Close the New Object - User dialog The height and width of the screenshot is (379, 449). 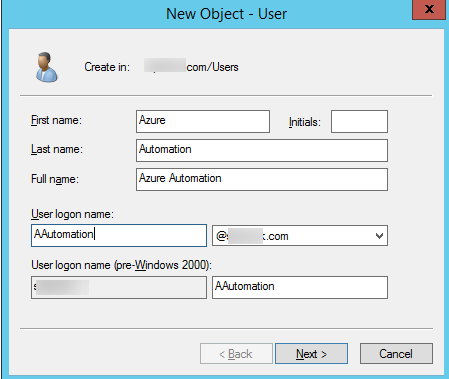(429, 9)
